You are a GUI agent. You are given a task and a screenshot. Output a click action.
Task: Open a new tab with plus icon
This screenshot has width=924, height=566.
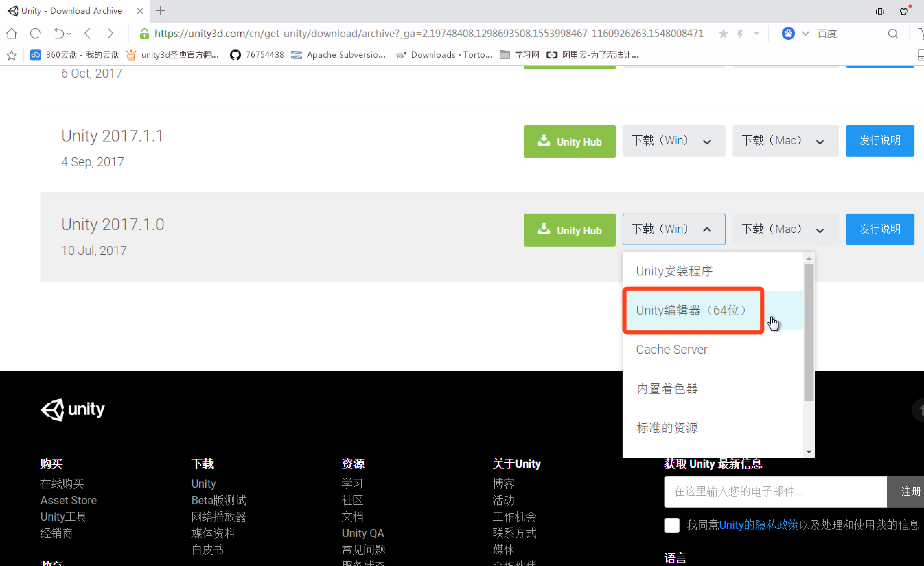point(160,11)
